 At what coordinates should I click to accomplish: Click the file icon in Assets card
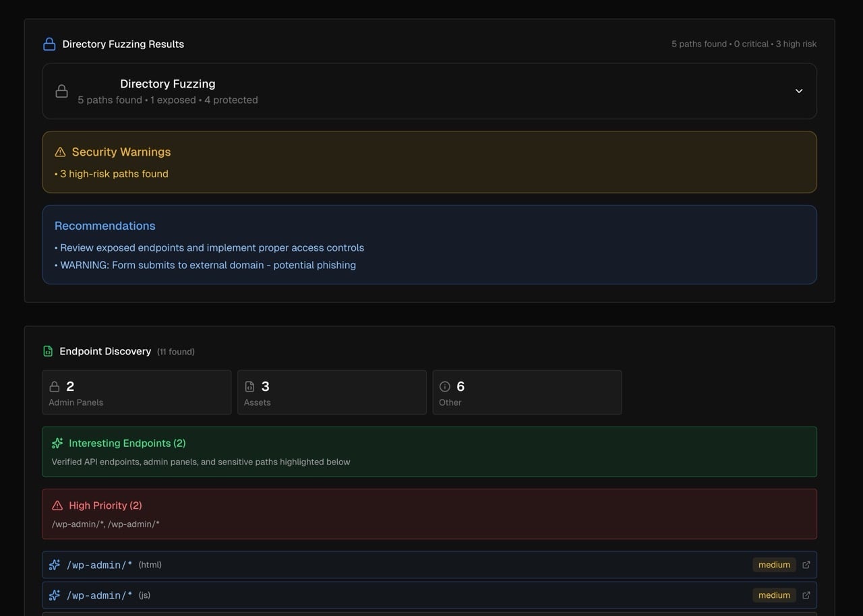pyautogui.click(x=249, y=387)
